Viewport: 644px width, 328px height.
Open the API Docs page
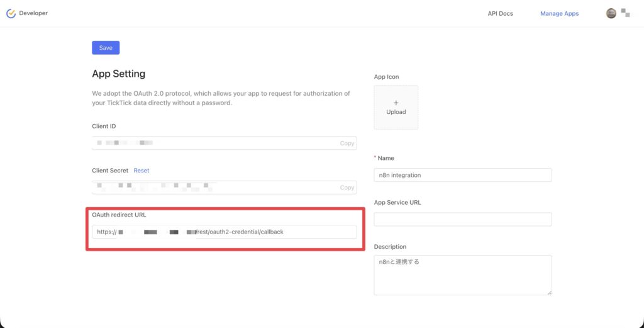pyautogui.click(x=500, y=14)
